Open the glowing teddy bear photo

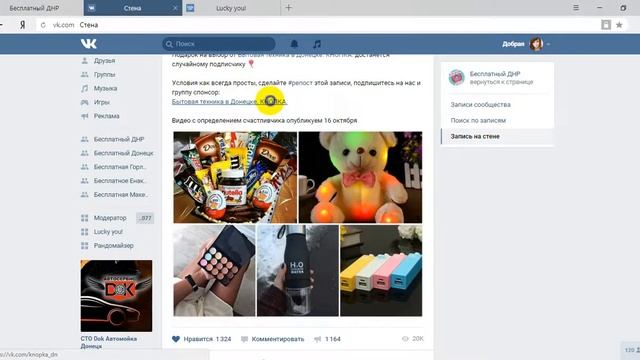360,177
